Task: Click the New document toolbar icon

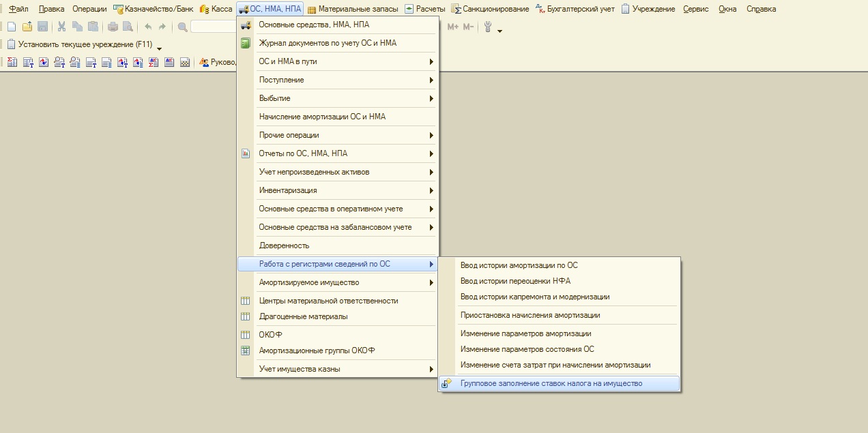Action: coord(11,27)
